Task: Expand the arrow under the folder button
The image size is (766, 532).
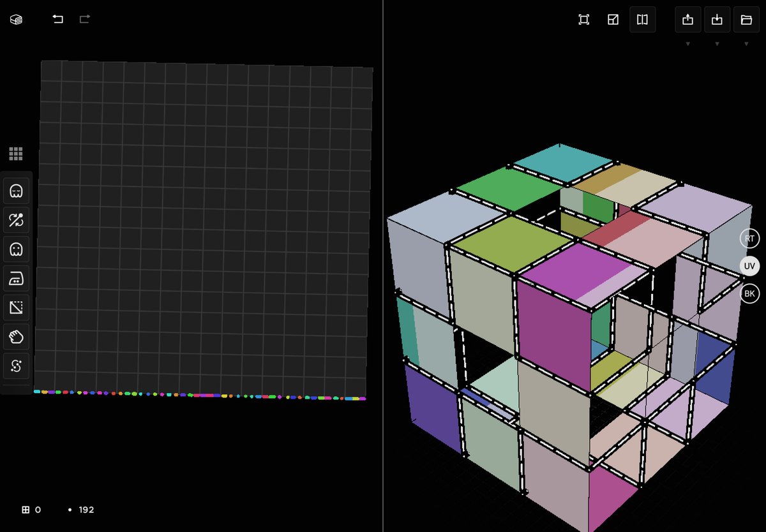Action: [746, 44]
